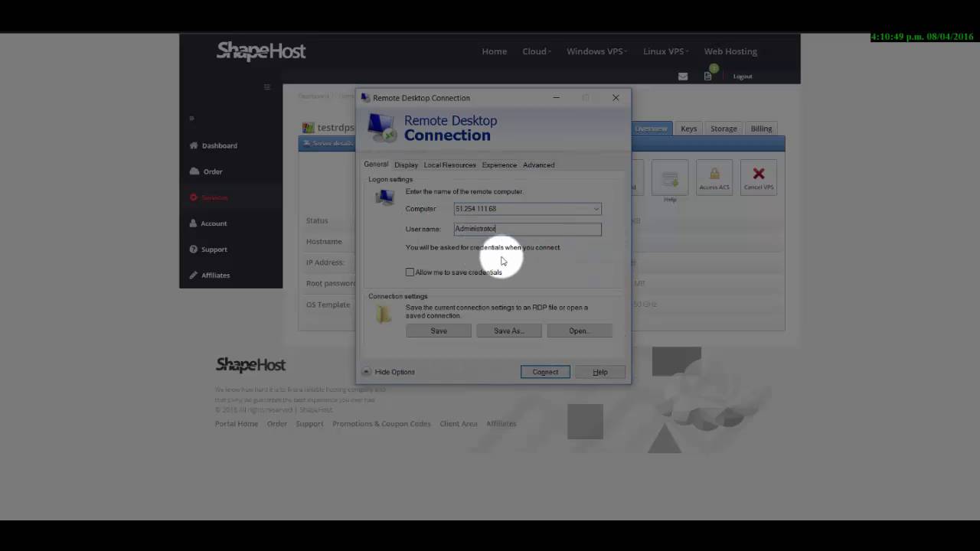Collapse options using Hide Options
Screen dimensions: 980x551
point(388,372)
